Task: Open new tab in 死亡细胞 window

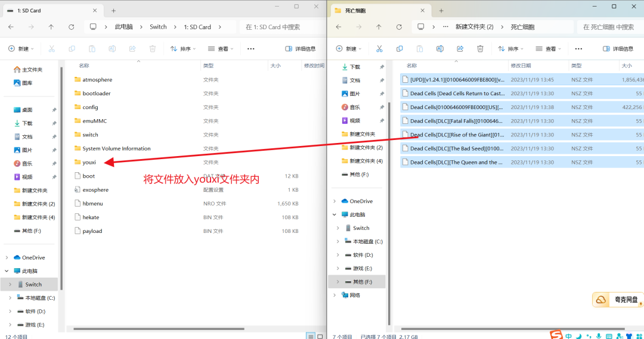Action: pyautogui.click(x=441, y=11)
